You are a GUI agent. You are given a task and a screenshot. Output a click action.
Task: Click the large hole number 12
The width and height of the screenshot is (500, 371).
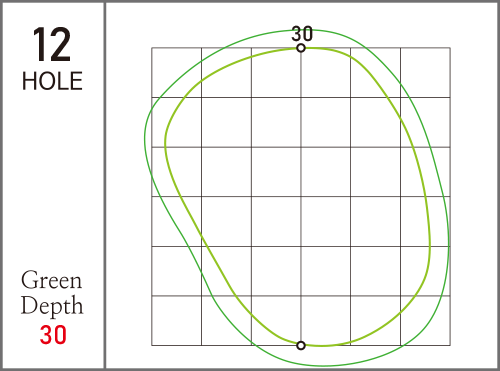52,45
